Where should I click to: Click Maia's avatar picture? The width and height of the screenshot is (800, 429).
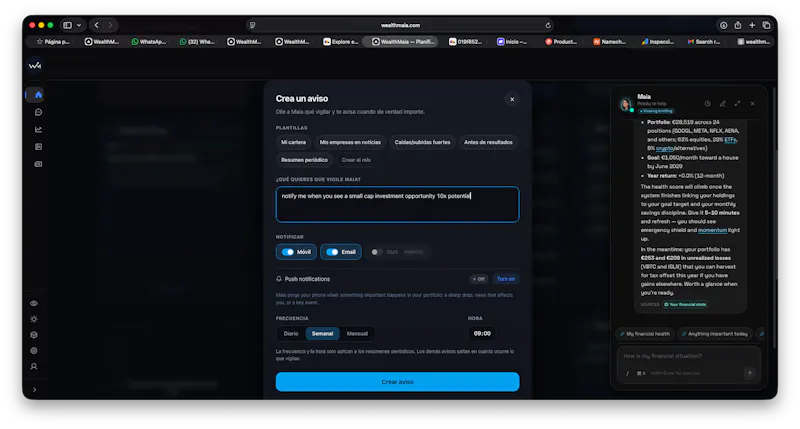[626, 104]
